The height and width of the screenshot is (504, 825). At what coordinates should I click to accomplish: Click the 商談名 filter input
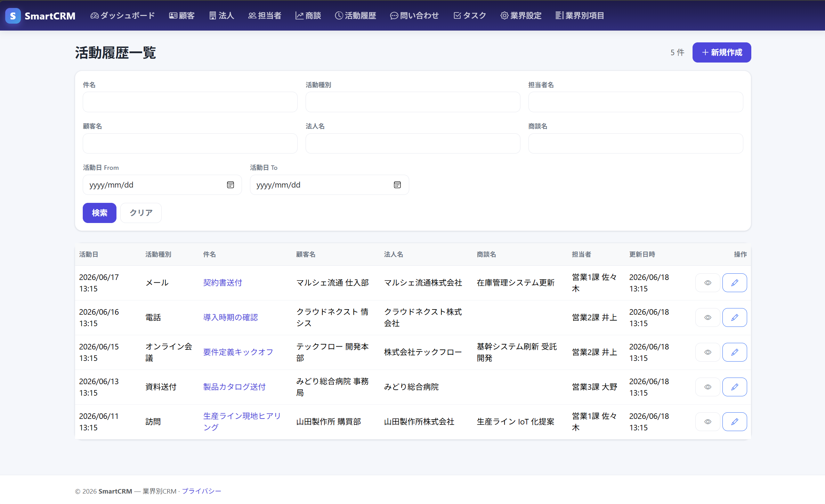coord(636,143)
